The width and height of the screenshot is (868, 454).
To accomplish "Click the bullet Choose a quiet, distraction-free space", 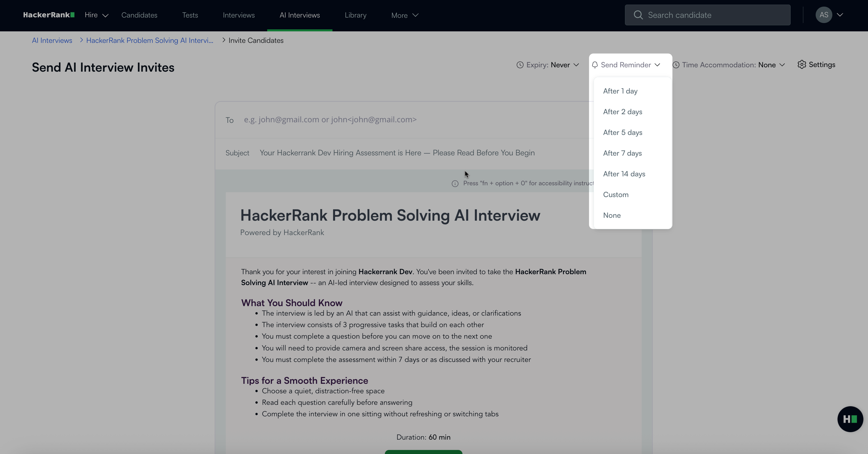I will click(x=323, y=391).
